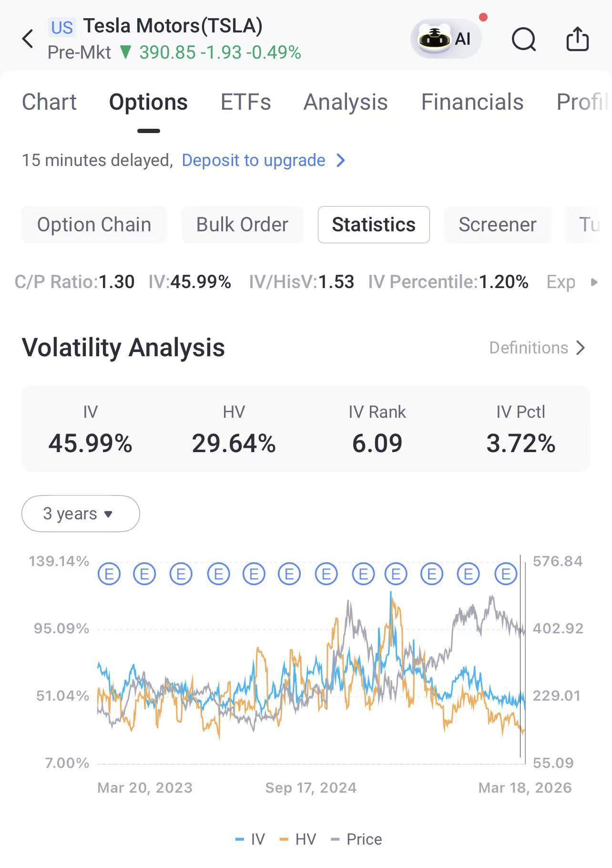Screen dimensions: 612x868
Task: Click the last earnings E marker
Action: click(506, 574)
